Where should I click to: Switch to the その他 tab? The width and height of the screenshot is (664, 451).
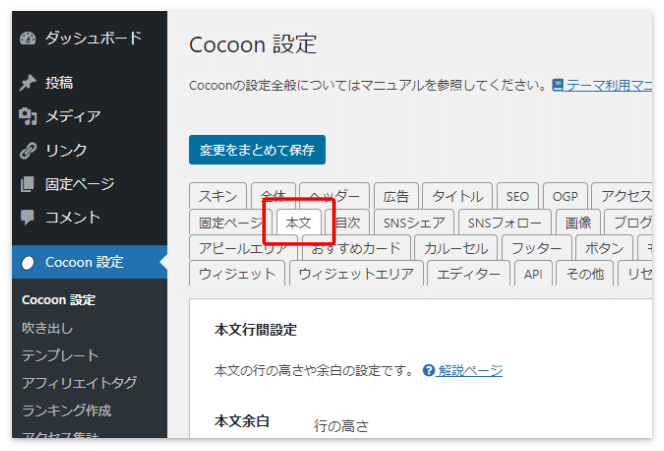[585, 274]
